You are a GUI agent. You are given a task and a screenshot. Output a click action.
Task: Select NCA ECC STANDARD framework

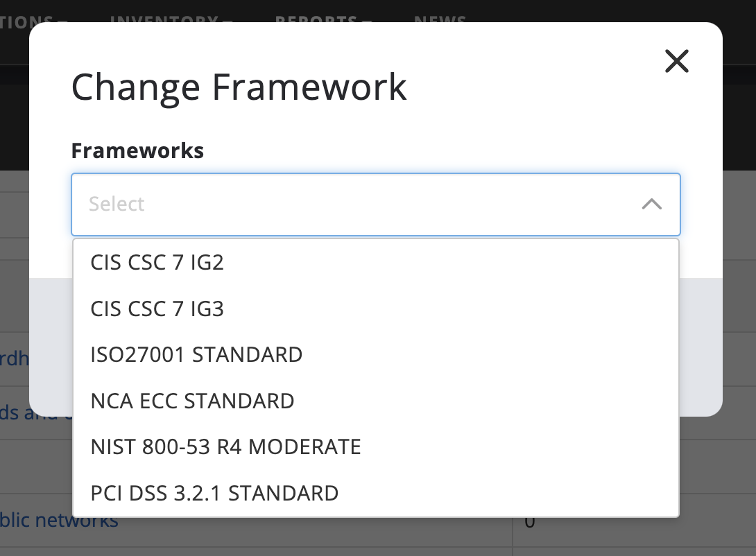(192, 401)
